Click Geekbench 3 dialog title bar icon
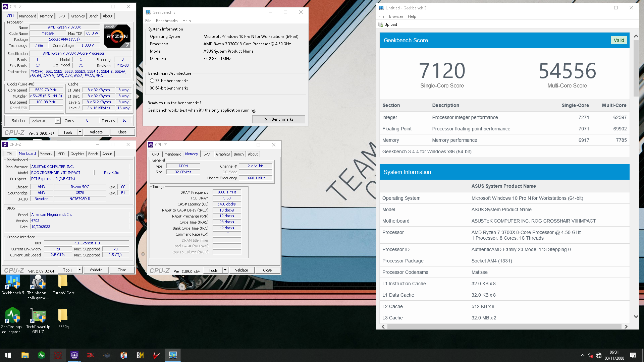 coord(148,12)
